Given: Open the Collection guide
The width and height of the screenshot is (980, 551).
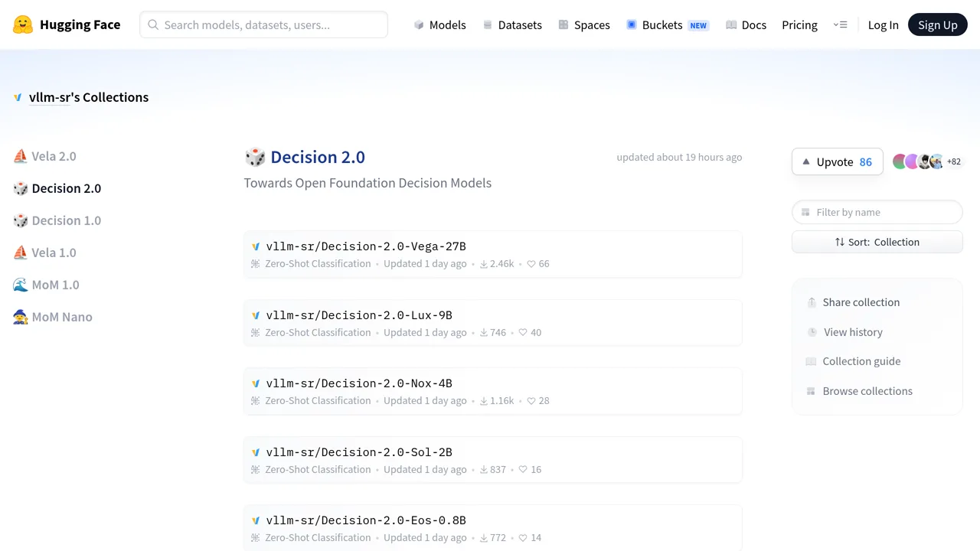Looking at the screenshot, I should tap(853, 361).
